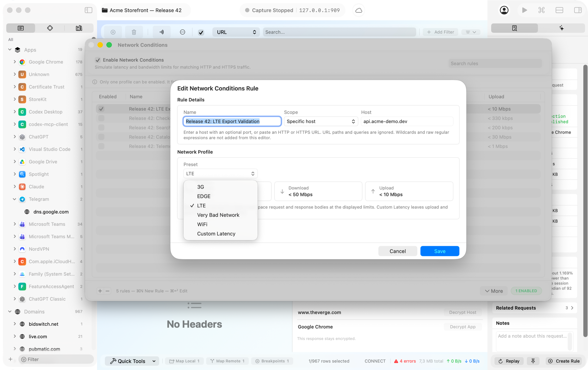Viewport: 588px width, 370px height.
Task: Click the Host field with api.acme-demo.dev
Action: pos(407,121)
